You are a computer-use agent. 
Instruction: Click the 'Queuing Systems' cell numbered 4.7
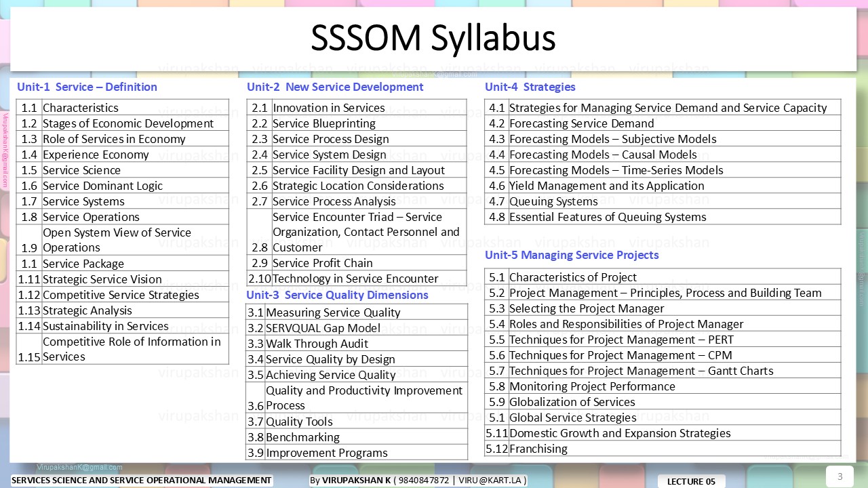coord(675,201)
